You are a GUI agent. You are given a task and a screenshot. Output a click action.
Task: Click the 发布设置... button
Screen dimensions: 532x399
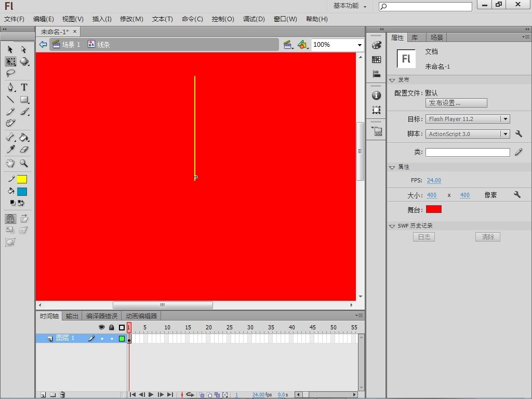tap(456, 103)
